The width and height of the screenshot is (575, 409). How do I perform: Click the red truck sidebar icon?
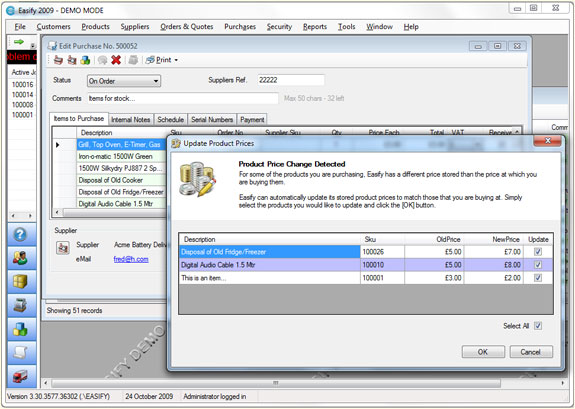pyautogui.click(x=21, y=376)
